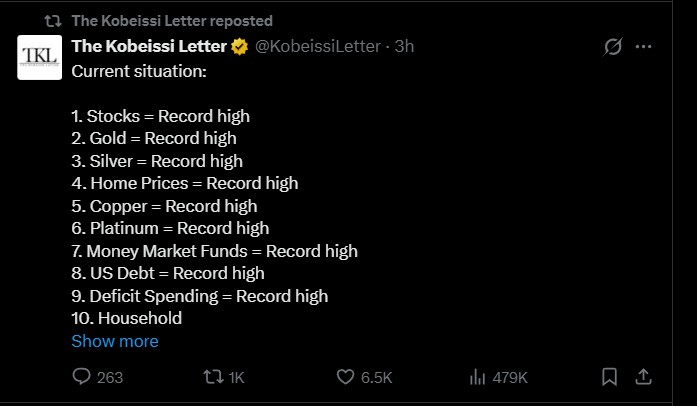Viewport: 697px width, 406px height.
Task: Click the @KobeissiLetter handle
Action: tap(320, 47)
